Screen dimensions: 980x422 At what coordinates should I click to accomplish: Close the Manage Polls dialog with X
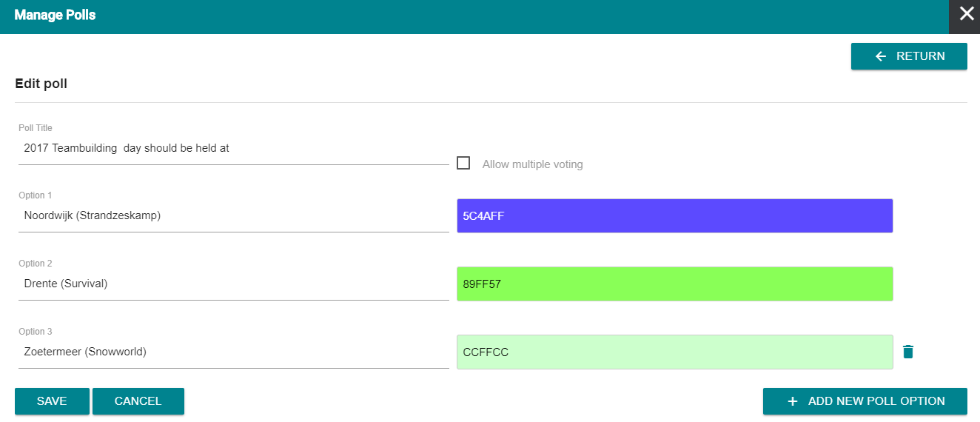(966, 14)
